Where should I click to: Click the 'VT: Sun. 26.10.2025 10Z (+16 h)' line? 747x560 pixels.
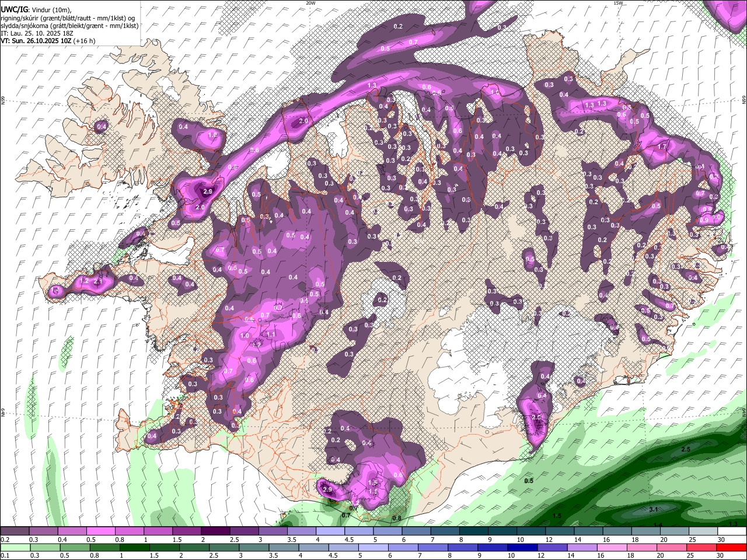click(48, 41)
